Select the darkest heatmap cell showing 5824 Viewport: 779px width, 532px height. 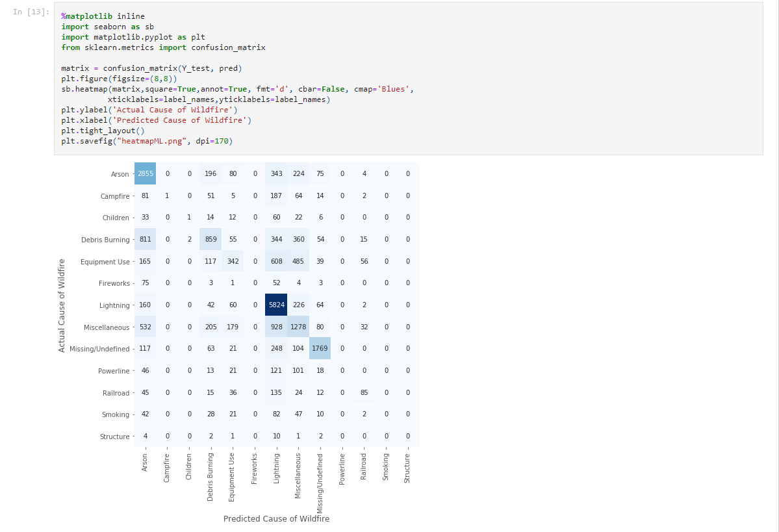(276, 305)
